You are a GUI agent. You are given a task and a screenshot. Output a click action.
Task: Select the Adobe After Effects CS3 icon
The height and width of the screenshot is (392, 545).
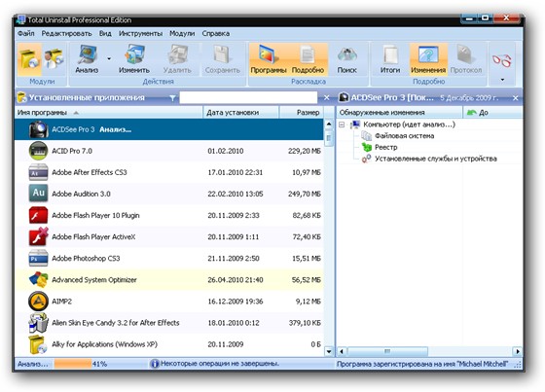click(38, 172)
